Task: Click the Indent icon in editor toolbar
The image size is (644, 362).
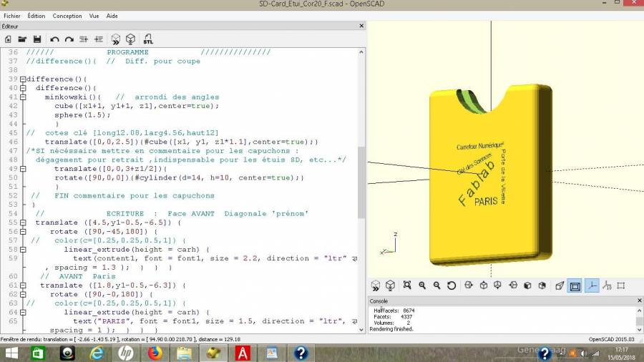Action: click(99, 39)
